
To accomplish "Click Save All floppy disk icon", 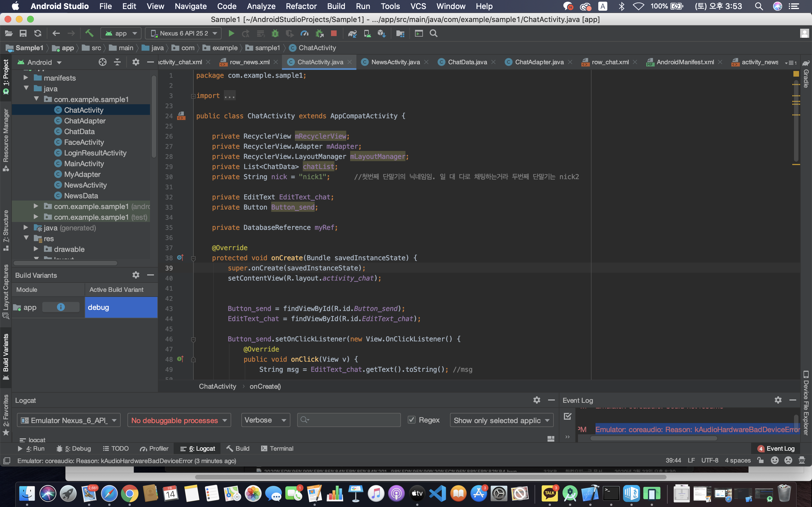I will [x=23, y=33].
